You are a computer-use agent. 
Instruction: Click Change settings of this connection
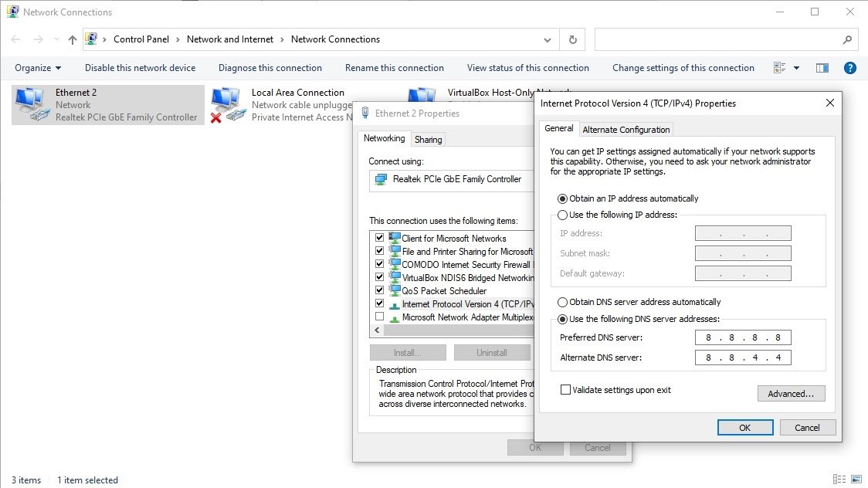683,67
